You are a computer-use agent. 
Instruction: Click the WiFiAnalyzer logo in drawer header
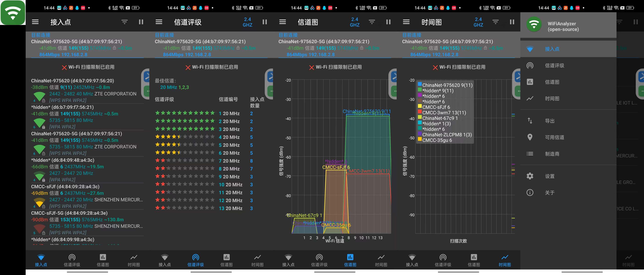[x=534, y=24]
